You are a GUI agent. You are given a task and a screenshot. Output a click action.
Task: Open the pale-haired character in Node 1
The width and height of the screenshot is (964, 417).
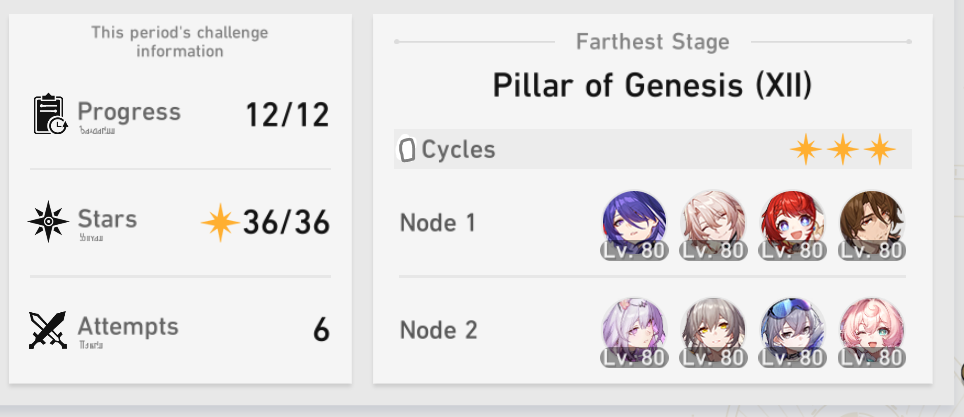(x=714, y=224)
